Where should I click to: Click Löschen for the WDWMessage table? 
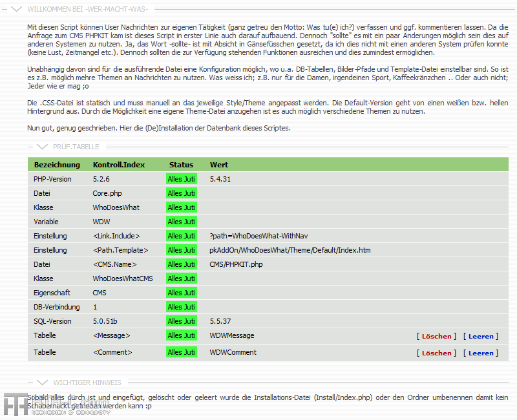coord(437,336)
